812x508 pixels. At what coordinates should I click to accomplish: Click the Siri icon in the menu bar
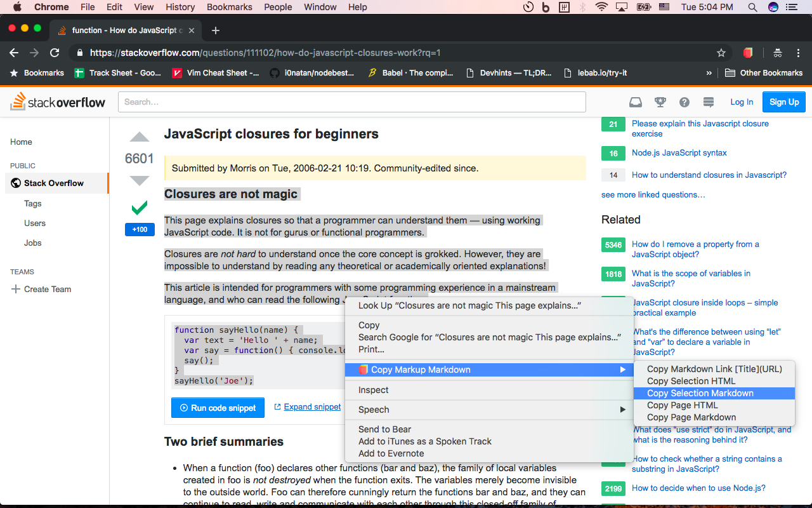pos(773,7)
